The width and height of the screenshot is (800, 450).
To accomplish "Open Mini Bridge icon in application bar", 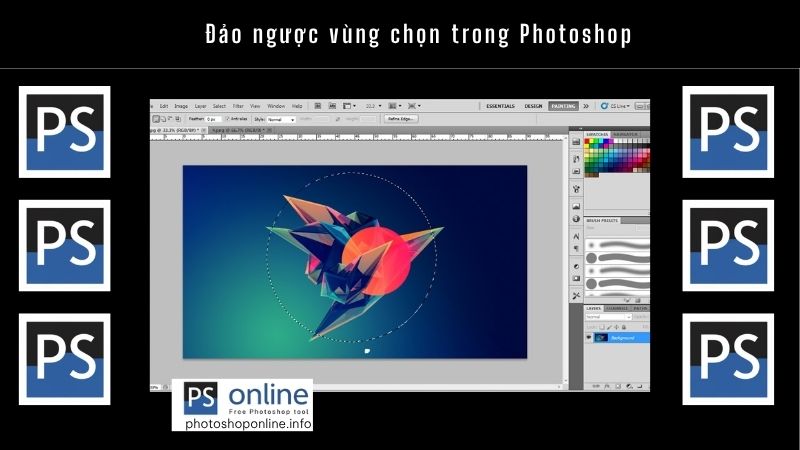I will [x=332, y=106].
